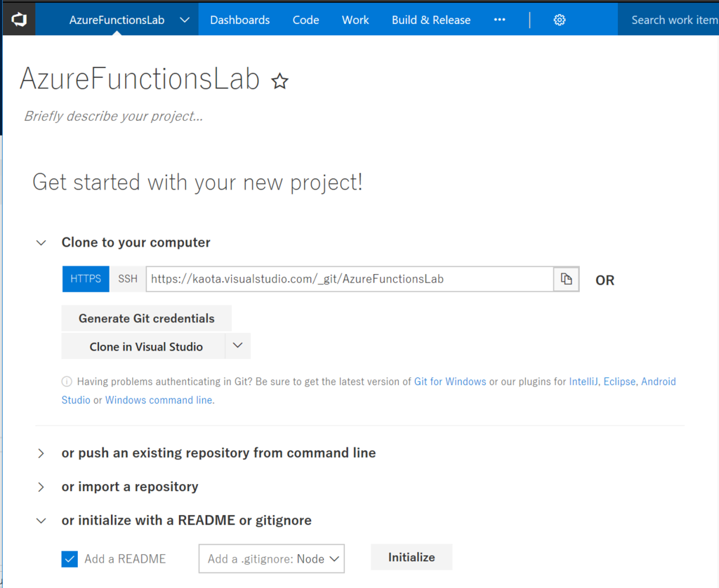The height and width of the screenshot is (588, 719).
Task: Click the info icon beside authentication help
Action: coord(67,381)
